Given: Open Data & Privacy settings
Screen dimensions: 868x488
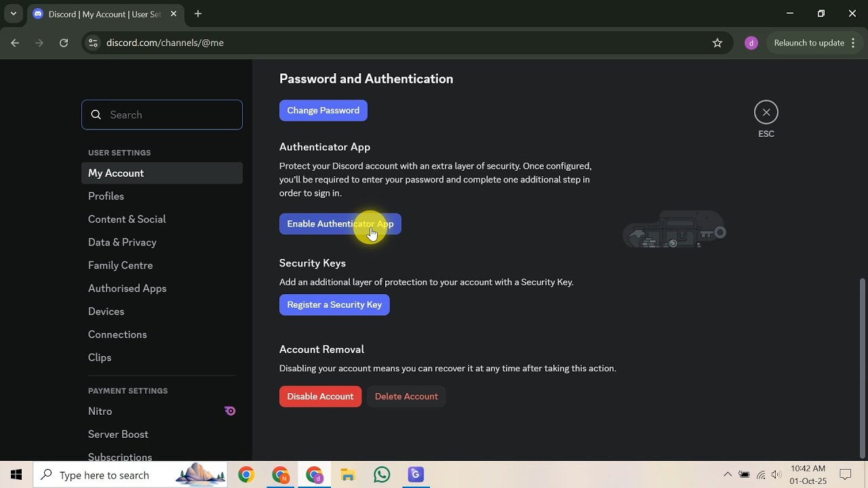Looking at the screenshot, I should [x=162, y=242].
